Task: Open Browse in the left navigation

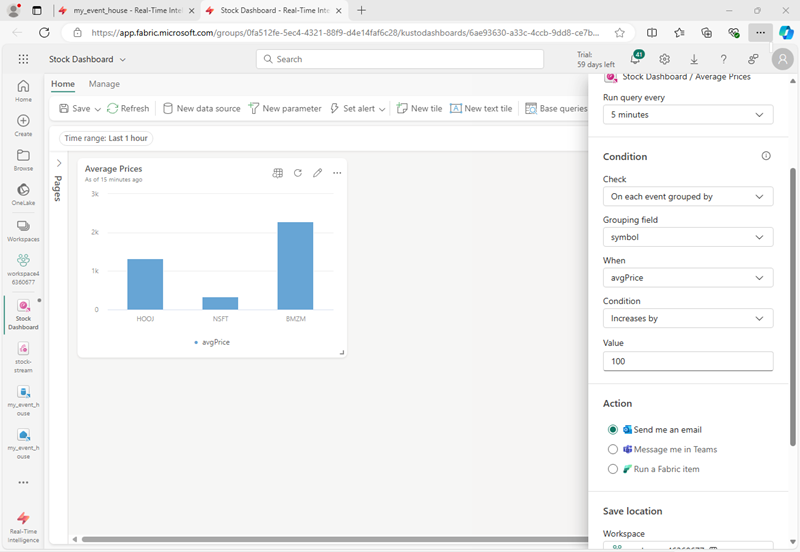Action: point(23,160)
